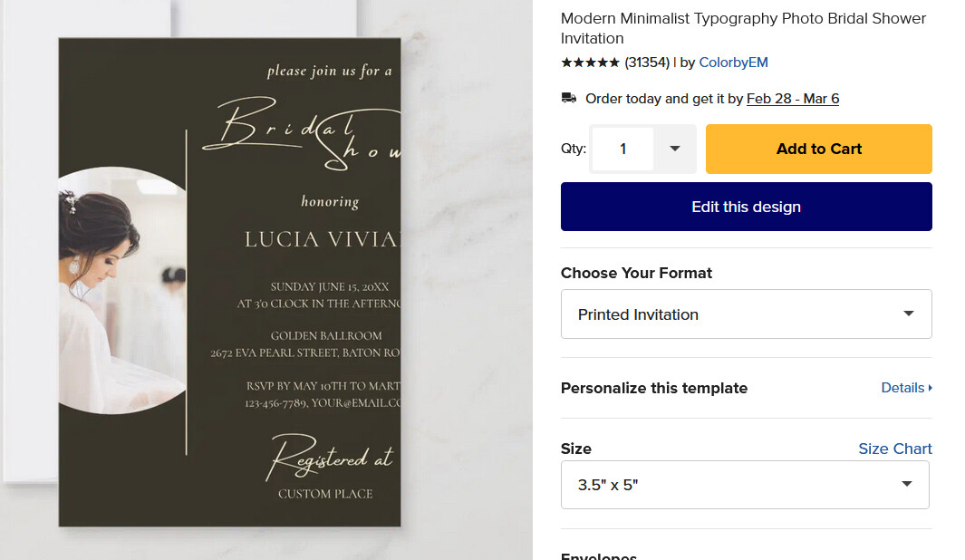
Task: Click the Details chevron arrow icon
Action: 930,388
